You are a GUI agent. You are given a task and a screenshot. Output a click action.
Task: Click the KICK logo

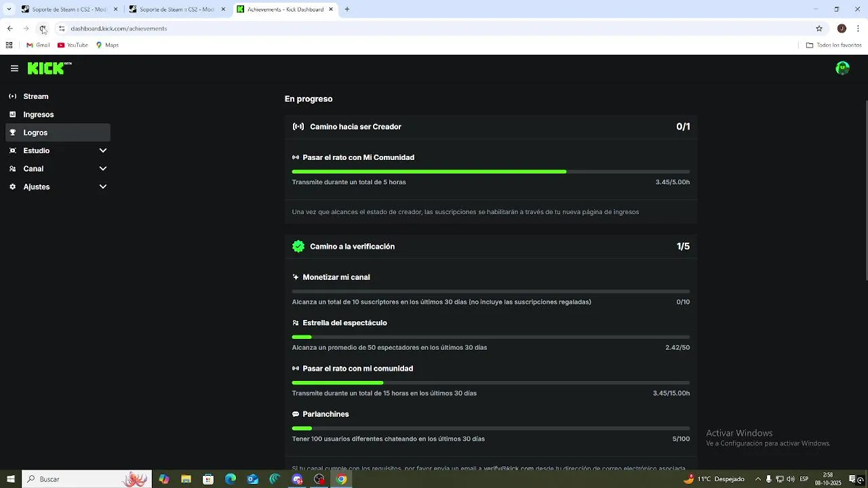[50, 68]
